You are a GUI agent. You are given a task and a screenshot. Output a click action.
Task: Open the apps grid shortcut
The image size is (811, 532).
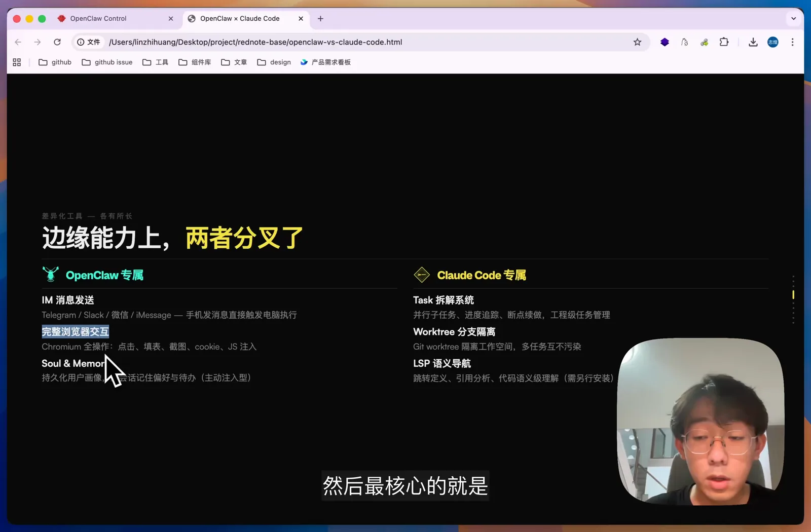point(17,62)
